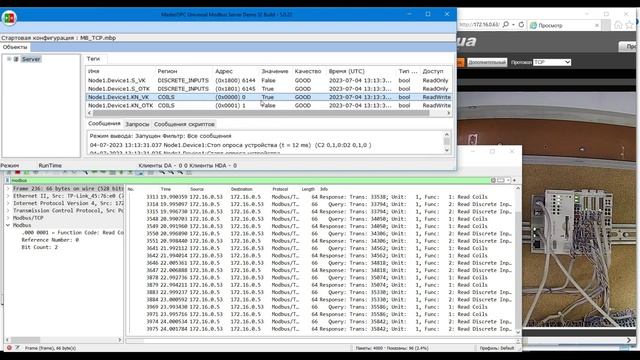The height and width of the screenshot is (360, 640).
Task: Expand Internet Protocol Version 4 row
Action: click(x=8, y=203)
